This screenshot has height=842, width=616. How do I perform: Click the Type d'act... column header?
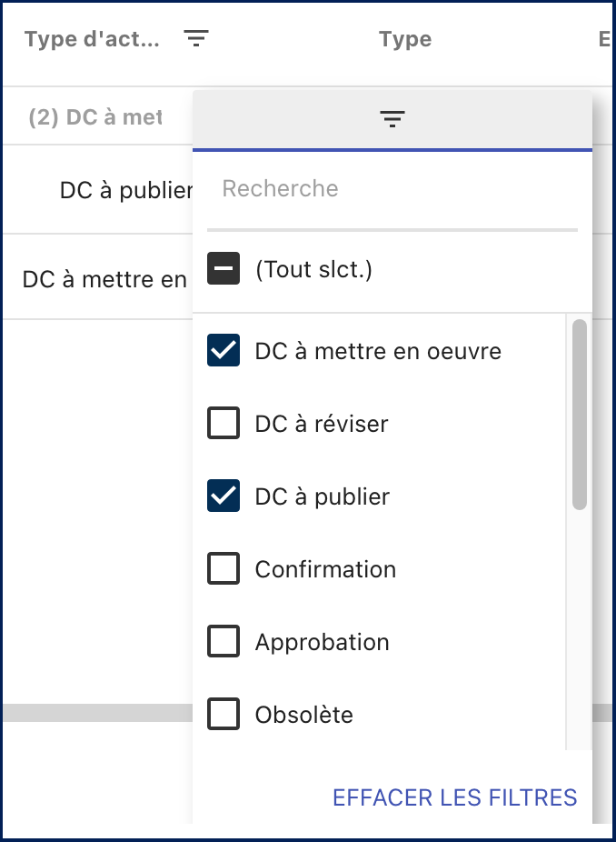[x=92, y=40]
